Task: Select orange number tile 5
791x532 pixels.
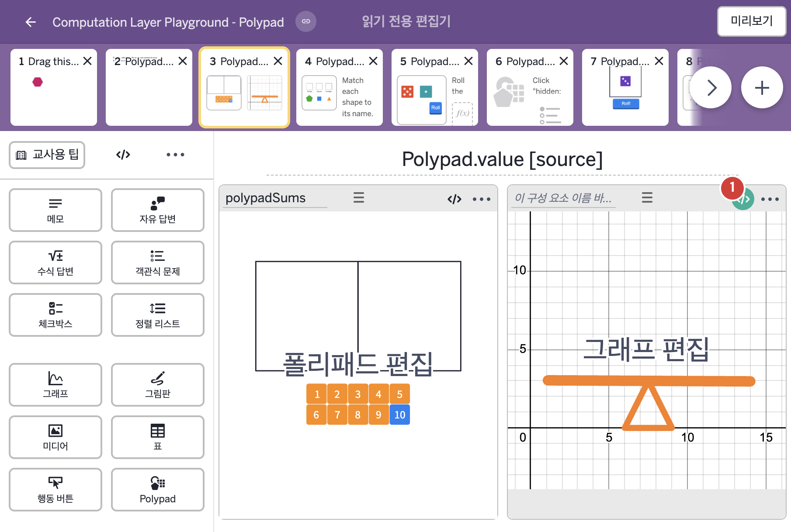Action: (x=399, y=394)
